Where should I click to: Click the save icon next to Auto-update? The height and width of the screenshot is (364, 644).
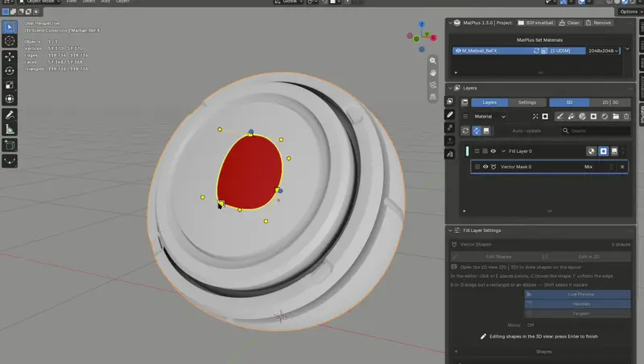pos(486,130)
